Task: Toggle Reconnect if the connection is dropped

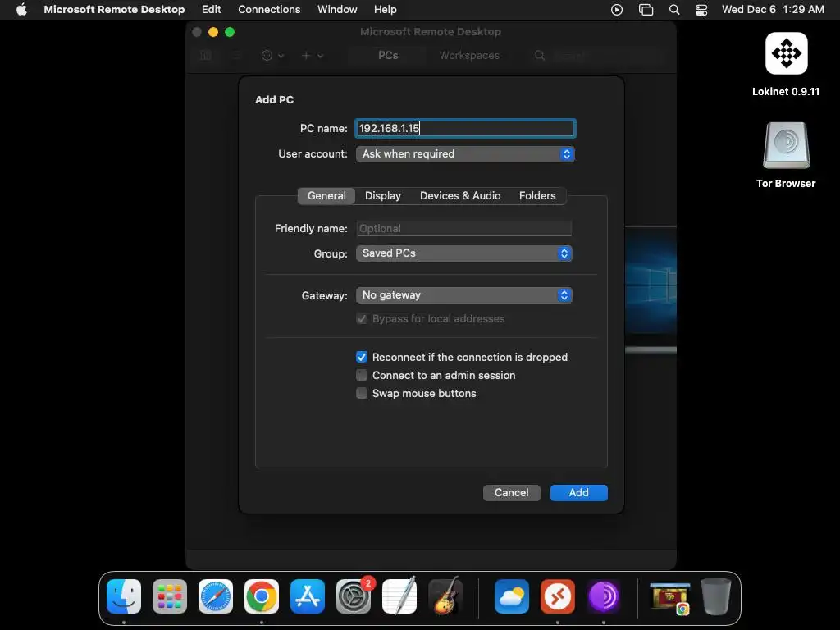Action: click(362, 358)
